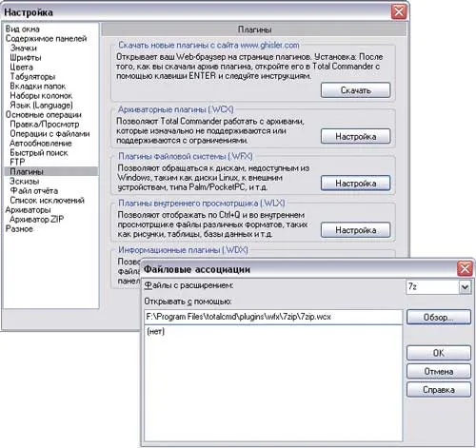Open 'Язык (Language)' settings
Viewport: 476px width, 448px height.
click(41, 105)
